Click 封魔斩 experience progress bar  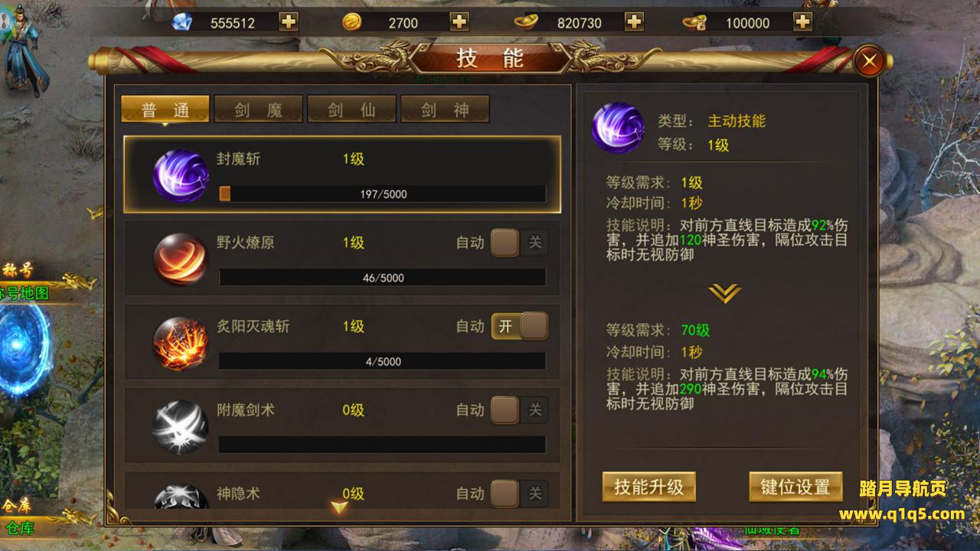coord(382,194)
